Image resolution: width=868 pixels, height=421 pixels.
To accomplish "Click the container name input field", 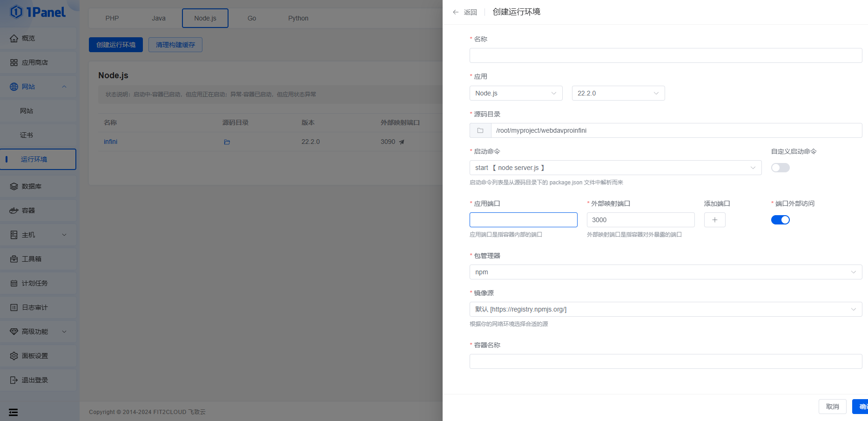I will tap(666, 361).
